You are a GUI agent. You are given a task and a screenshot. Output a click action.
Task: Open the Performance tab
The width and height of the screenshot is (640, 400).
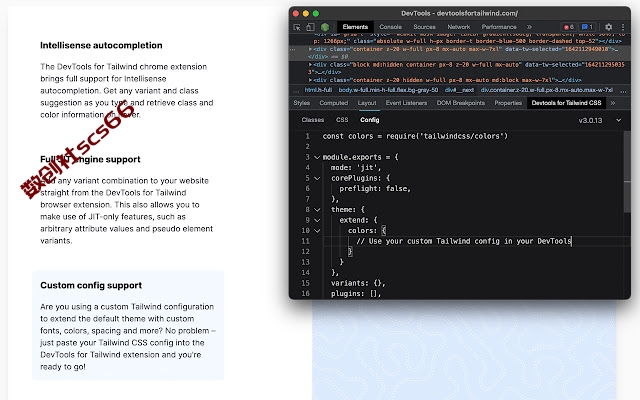[x=499, y=27]
